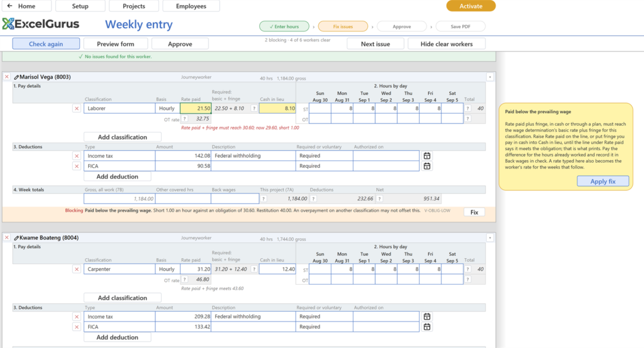Open help for Laborer required rate
Viewport: 644px width, 348px height.
click(254, 108)
